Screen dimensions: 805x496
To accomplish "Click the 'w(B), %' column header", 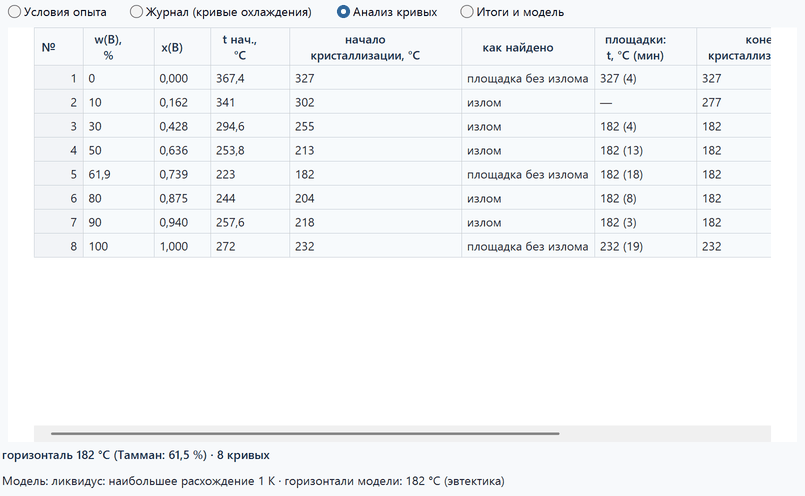I will pos(119,47).
